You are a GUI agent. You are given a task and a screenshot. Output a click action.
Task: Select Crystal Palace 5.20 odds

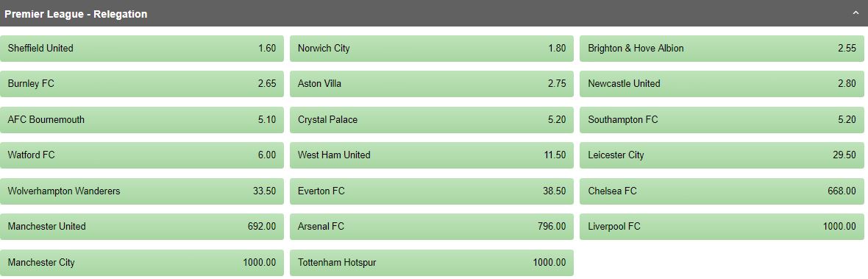coord(432,120)
